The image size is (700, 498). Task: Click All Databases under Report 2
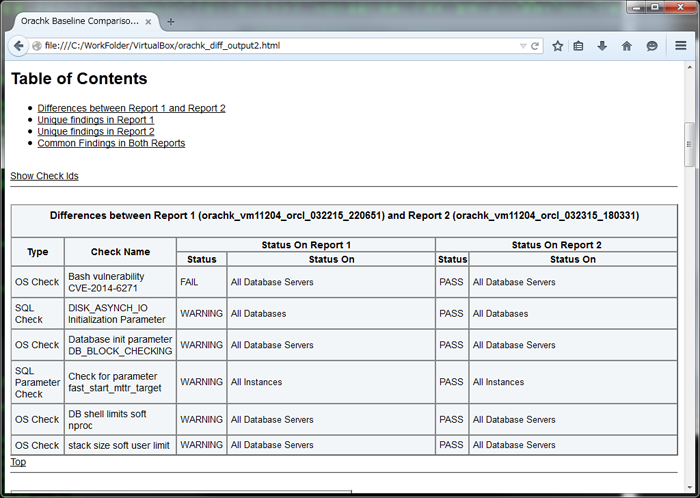tap(500, 314)
